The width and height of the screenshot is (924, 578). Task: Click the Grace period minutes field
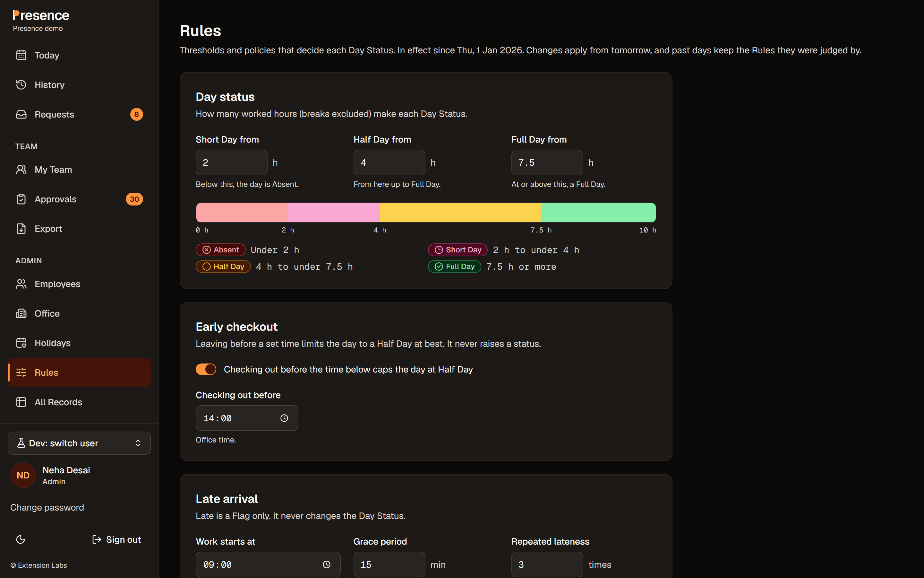(x=389, y=565)
